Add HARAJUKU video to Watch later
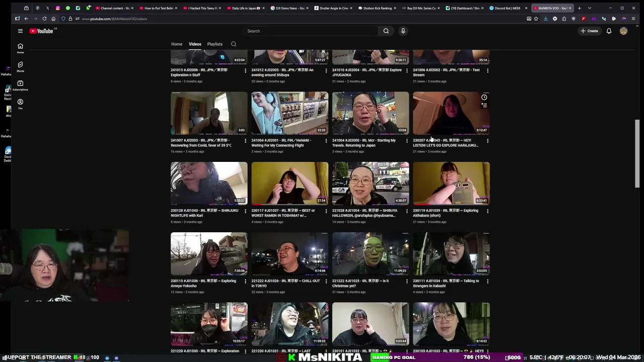 tap(484, 97)
